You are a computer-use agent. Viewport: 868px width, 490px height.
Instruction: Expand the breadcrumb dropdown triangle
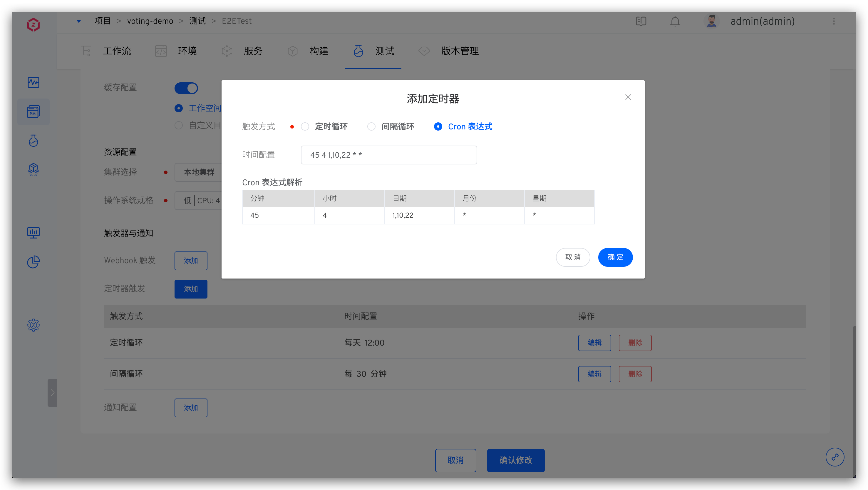click(x=78, y=21)
